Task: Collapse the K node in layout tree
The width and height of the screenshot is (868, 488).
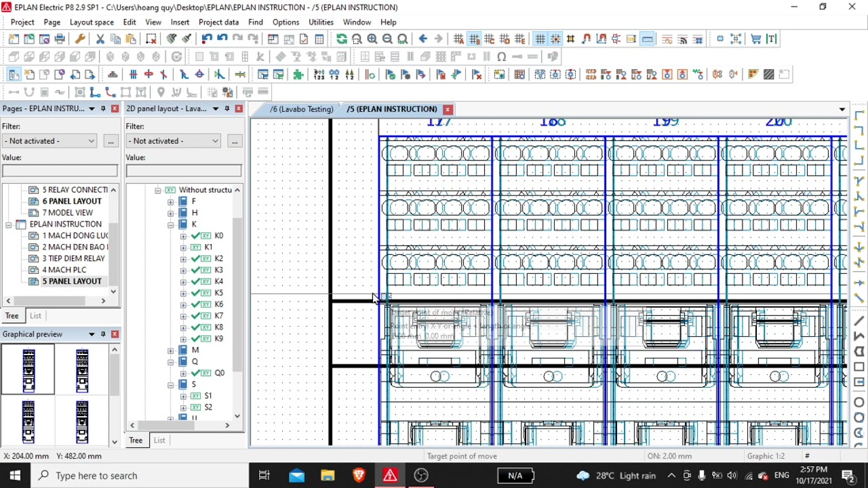Action: [x=170, y=224]
